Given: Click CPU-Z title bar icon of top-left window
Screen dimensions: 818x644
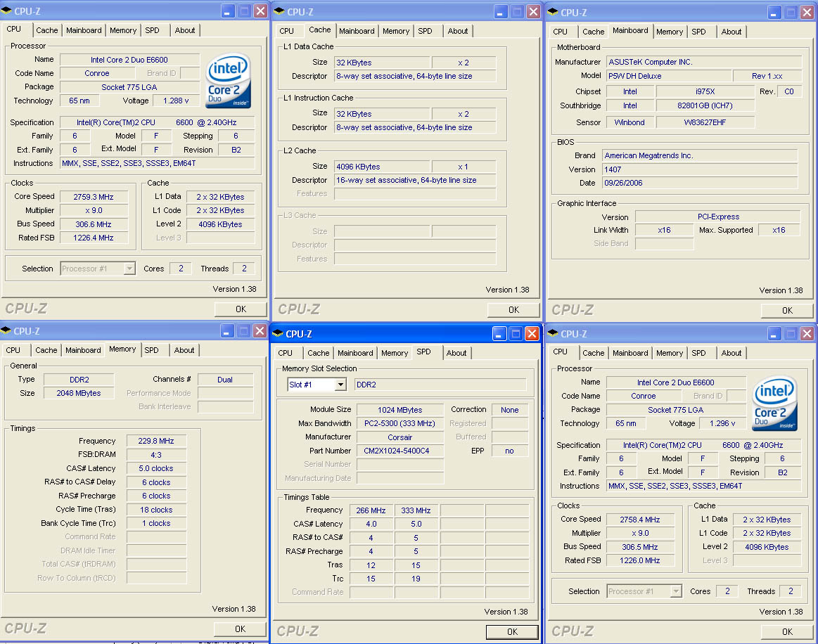Looking at the screenshot, I should pyautogui.click(x=7, y=11).
